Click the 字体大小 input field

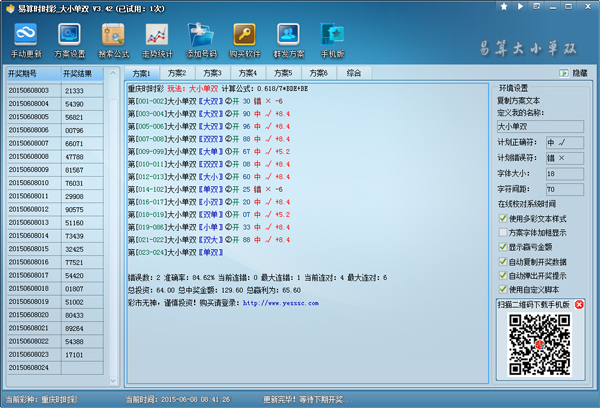(565, 172)
